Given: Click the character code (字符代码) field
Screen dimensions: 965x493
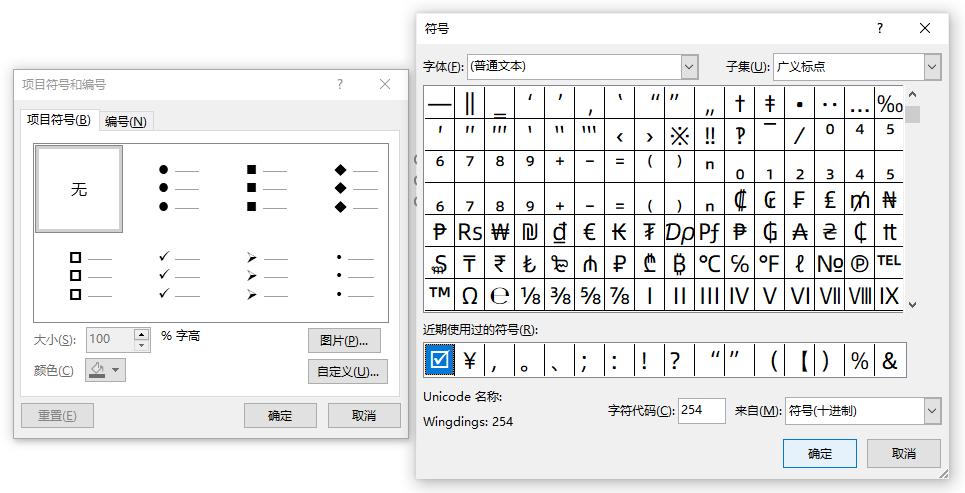Looking at the screenshot, I should 701,410.
